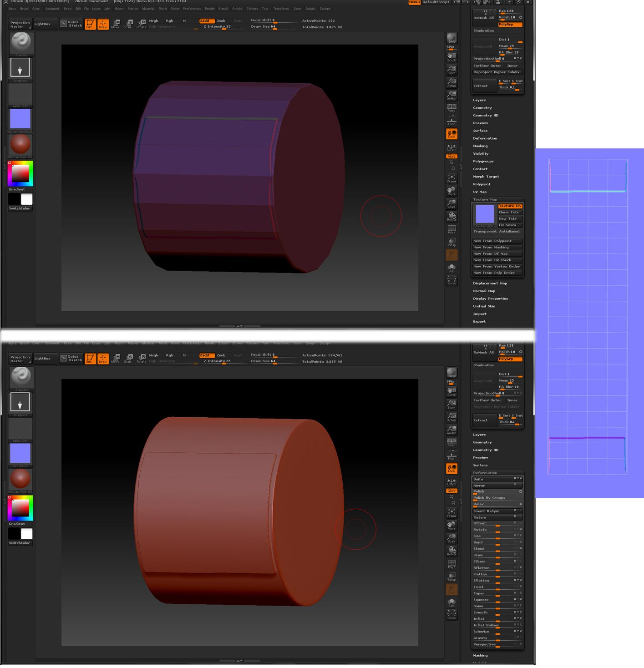Open the Preferences menu
Image resolution: width=644 pixels, height=668 pixels.
(192, 9)
